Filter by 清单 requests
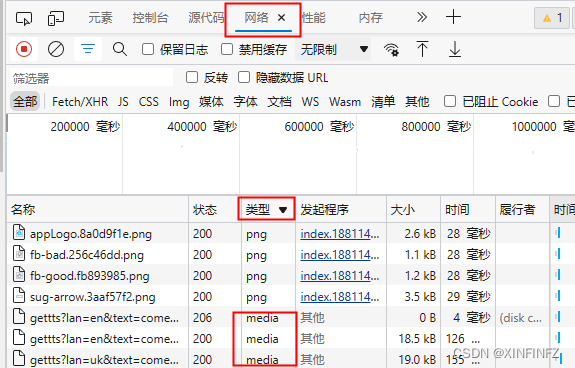575x368 pixels. point(383,102)
